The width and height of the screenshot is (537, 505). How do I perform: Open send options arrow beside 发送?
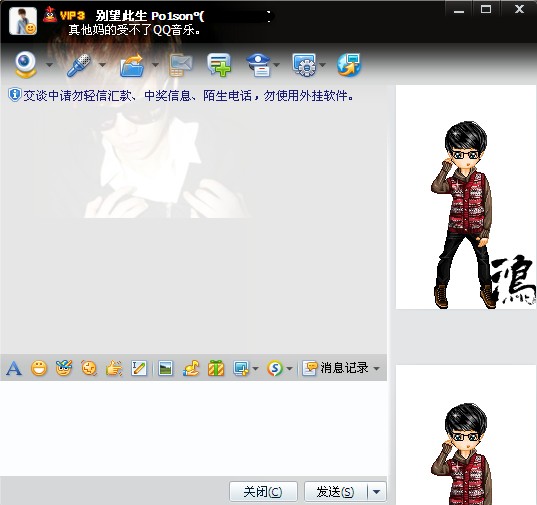coord(376,492)
